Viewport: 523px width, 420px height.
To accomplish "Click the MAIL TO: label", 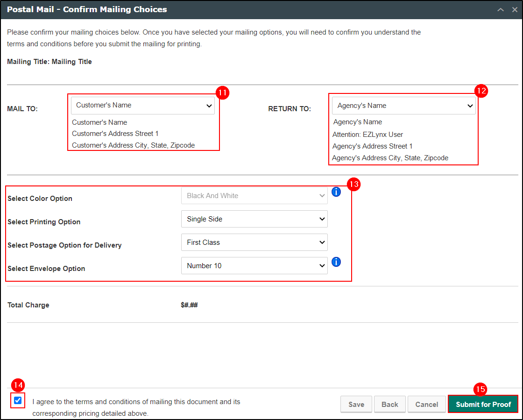I will coord(22,109).
